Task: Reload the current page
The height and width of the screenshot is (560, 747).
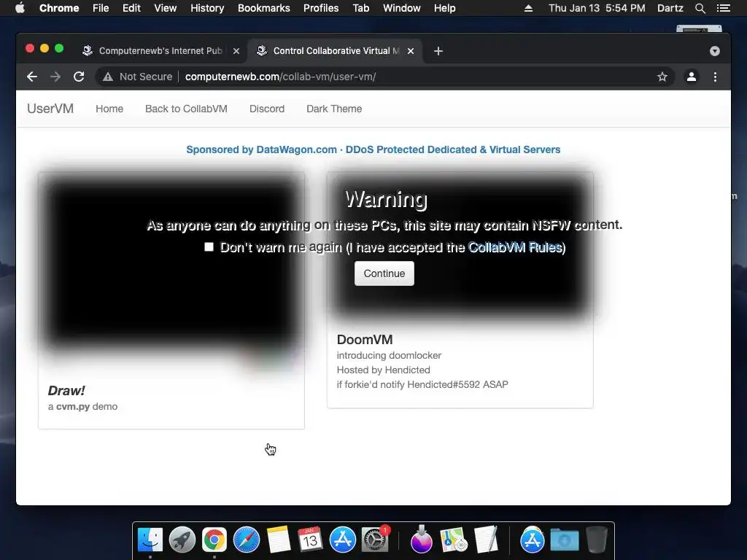Action: coord(79,77)
